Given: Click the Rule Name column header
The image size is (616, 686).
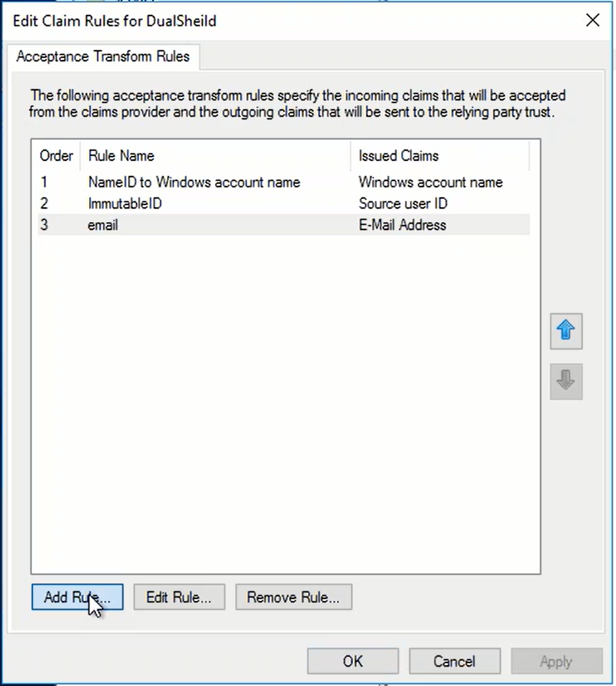Looking at the screenshot, I should click(x=216, y=156).
